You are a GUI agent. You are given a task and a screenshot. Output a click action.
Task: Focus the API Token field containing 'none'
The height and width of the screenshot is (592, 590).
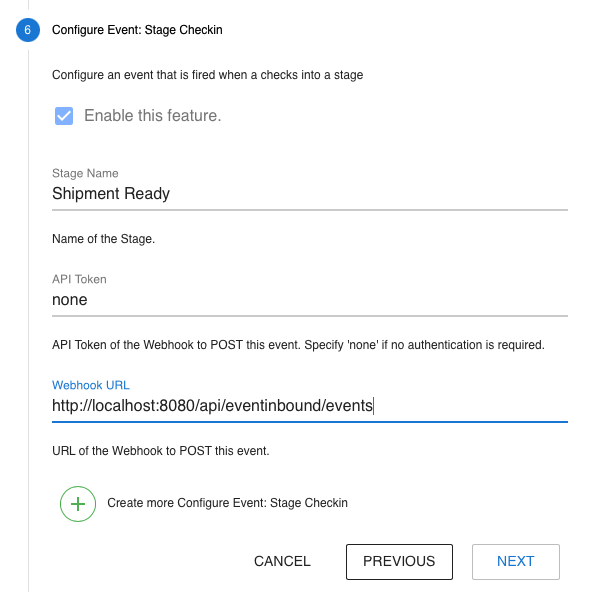point(310,300)
